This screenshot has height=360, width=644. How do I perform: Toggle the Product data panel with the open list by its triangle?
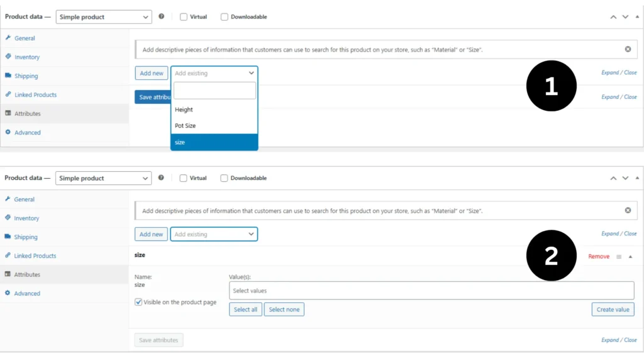(x=637, y=17)
